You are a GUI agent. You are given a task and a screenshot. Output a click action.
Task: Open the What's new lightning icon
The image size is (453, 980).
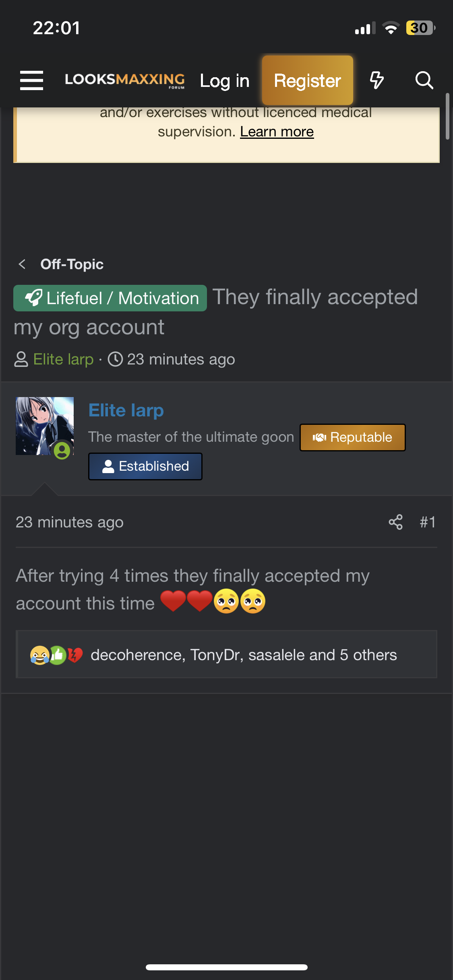coord(376,80)
